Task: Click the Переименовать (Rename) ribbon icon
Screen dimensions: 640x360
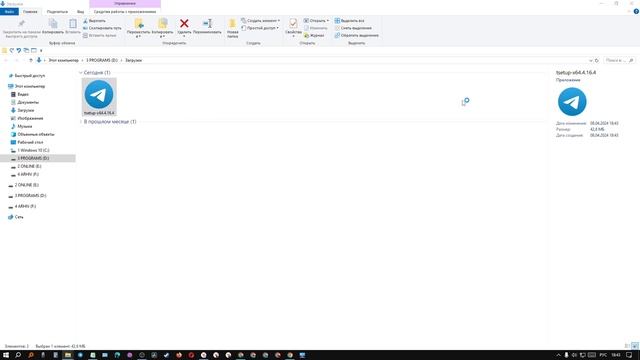Action: (x=207, y=24)
